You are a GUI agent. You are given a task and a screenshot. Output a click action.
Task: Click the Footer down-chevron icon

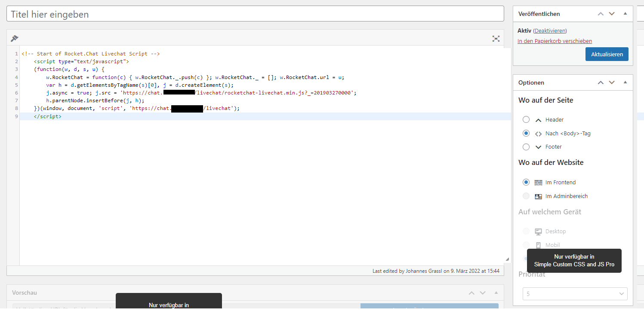[538, 147]
